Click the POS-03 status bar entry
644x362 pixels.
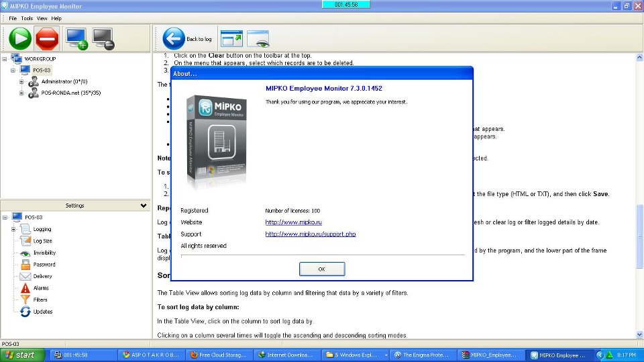click(x=10, y=344)
